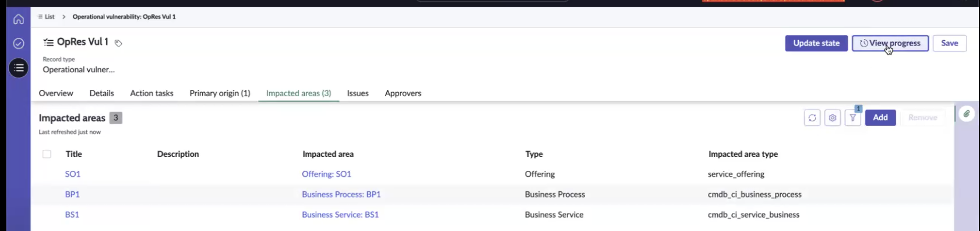Open the BP1 title link
Screen dimensions: 980x231
72,194
